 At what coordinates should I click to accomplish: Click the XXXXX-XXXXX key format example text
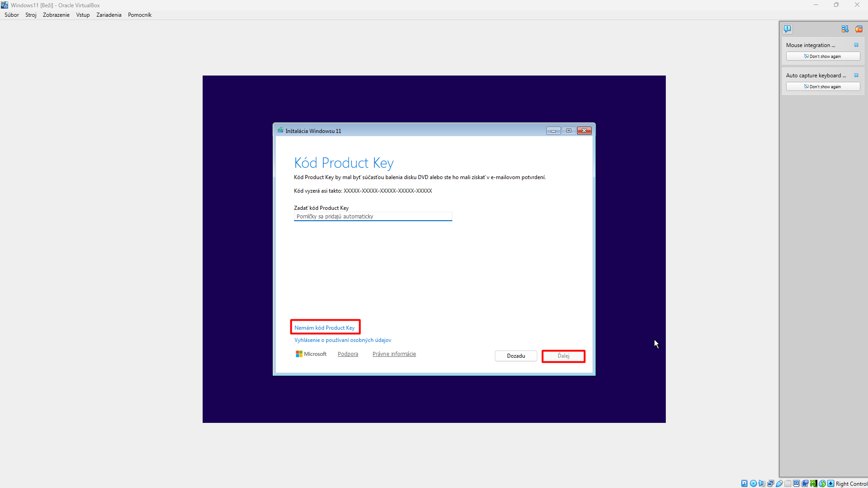(x=388, y=191)
